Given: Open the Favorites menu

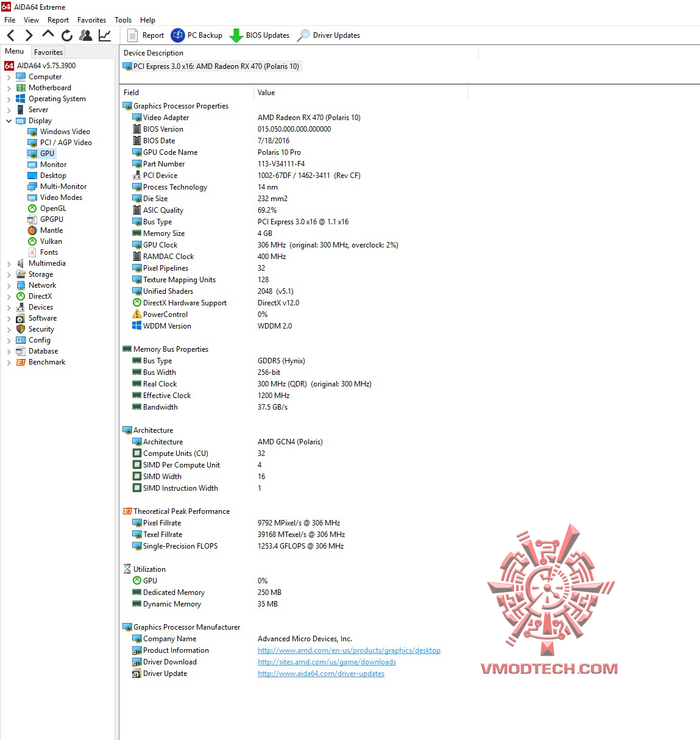Looking at the screenshot, I should [x=91, y=20].
